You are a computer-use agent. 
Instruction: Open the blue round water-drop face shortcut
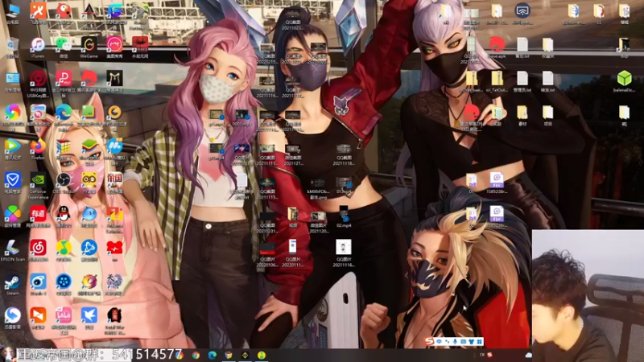[89, 214]
